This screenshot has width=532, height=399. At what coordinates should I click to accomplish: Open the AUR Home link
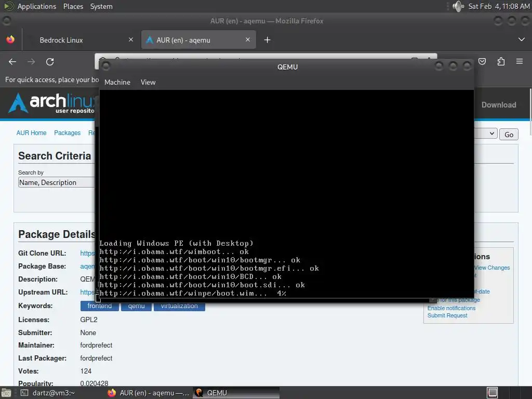click(31, 133)
